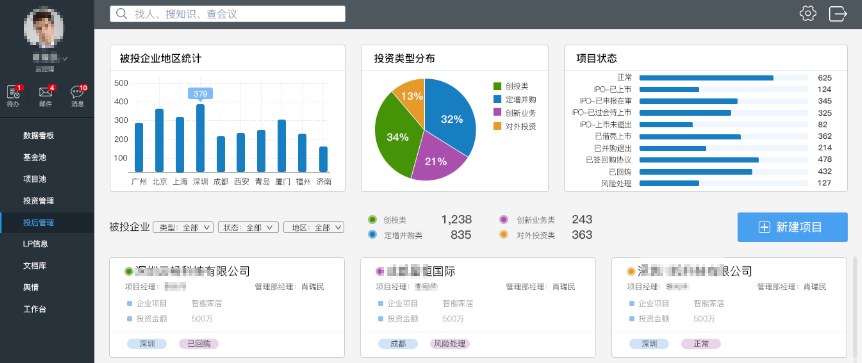Click the user avatar photo
The width and height of the screenshot is (862, 363).
tap(43, 29)
